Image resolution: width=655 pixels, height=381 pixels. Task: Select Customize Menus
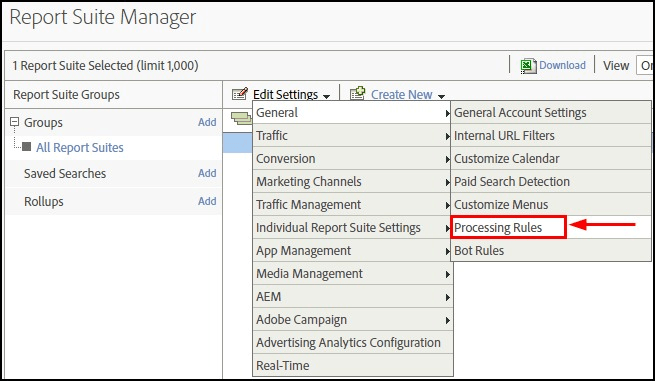pos(551,204)
